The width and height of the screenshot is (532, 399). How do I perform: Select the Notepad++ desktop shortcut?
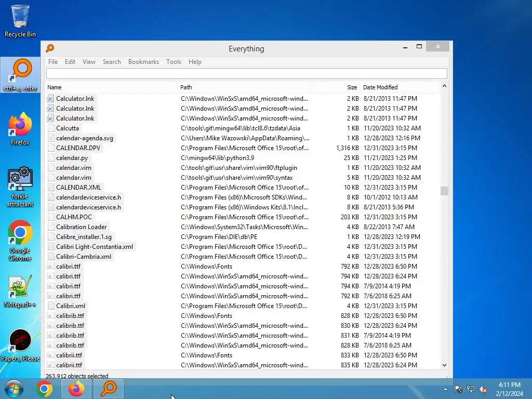point(20,291)
